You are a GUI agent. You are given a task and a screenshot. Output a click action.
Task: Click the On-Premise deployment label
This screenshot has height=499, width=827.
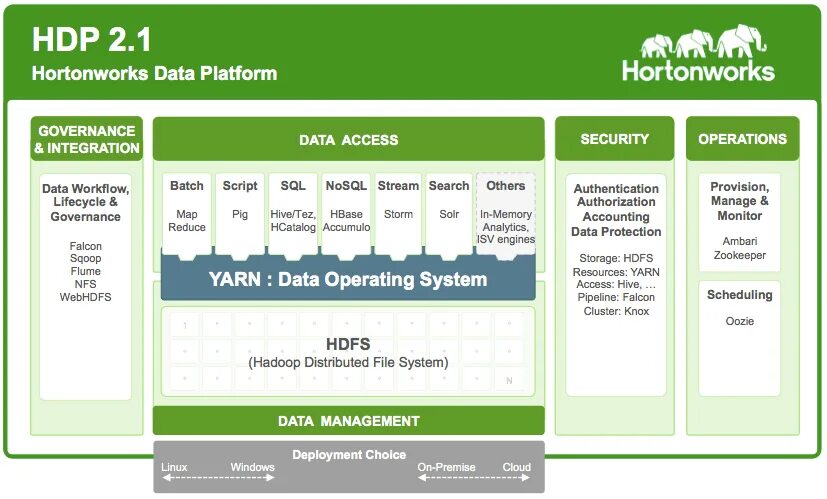tap(446, 467)
